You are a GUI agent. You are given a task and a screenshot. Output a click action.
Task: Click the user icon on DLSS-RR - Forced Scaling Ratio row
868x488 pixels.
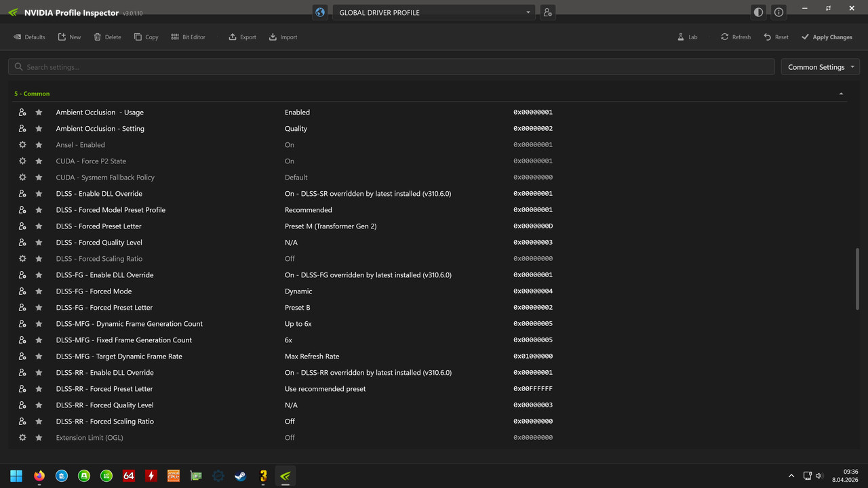(x=22, y=422)
